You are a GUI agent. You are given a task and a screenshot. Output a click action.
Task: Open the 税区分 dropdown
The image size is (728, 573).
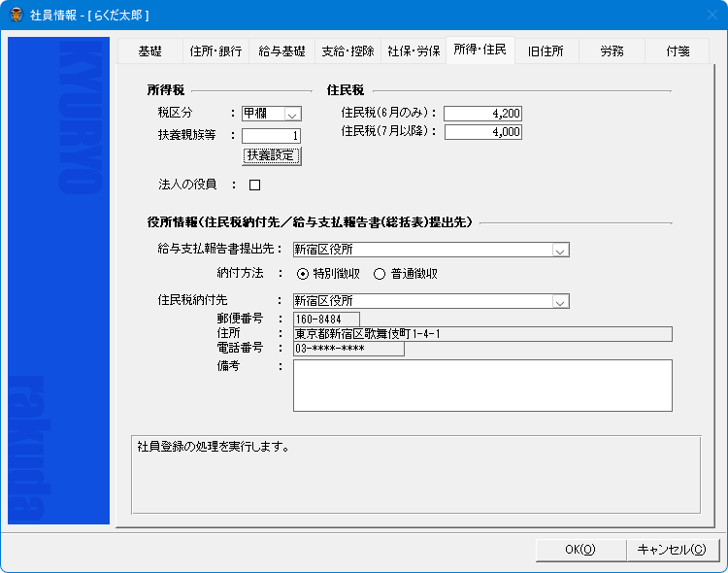[293, 114]
